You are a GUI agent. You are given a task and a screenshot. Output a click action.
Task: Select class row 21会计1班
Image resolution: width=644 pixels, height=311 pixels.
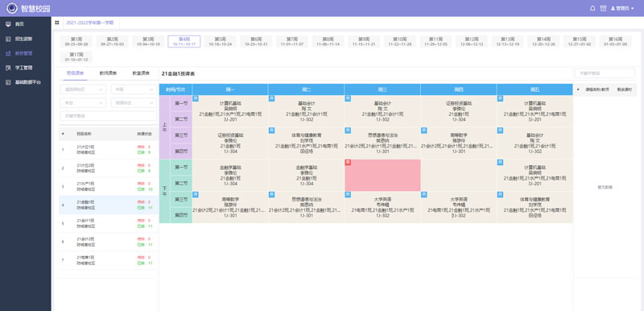coord(109,223)
